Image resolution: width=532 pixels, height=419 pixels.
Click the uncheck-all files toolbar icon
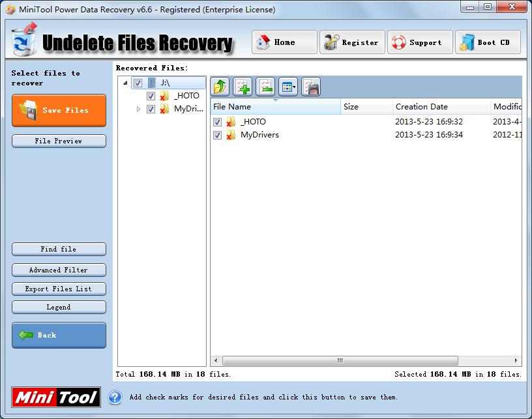[x=265, y=87]
